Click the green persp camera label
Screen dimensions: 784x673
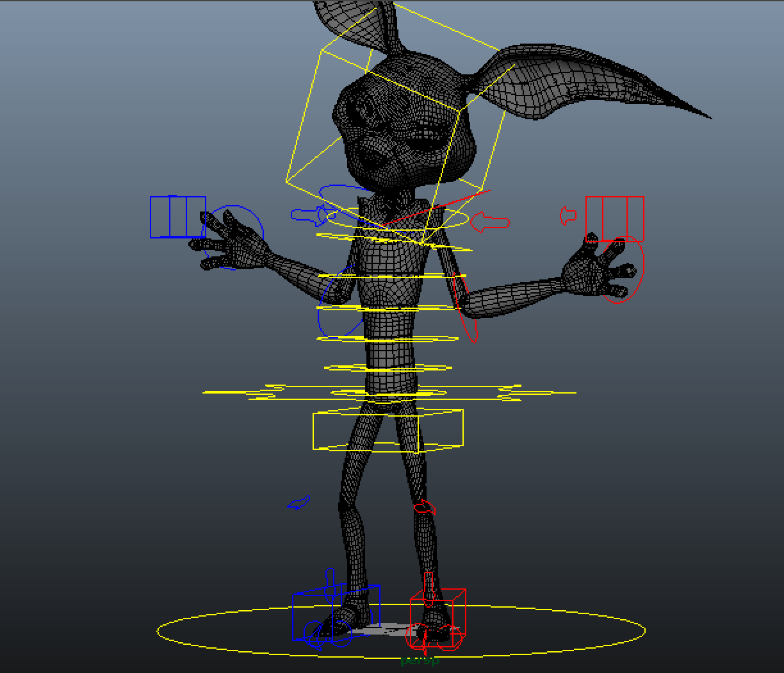coord(420,660)
